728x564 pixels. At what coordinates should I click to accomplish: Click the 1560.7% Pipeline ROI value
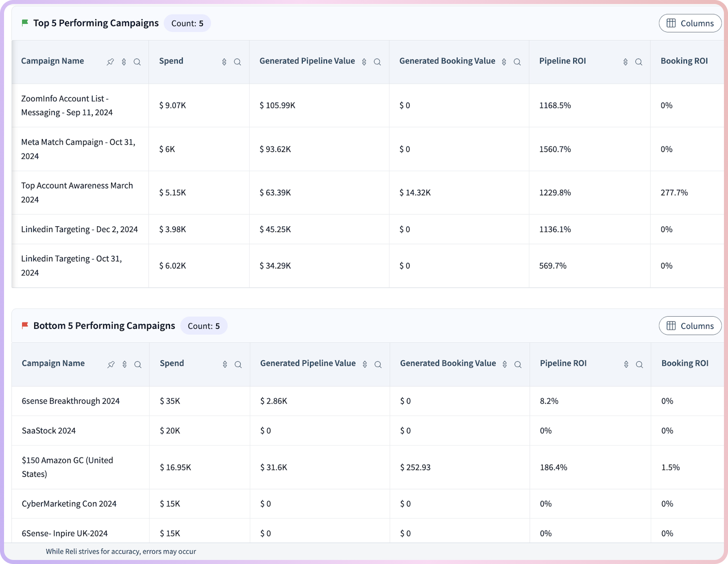[555, 149]
